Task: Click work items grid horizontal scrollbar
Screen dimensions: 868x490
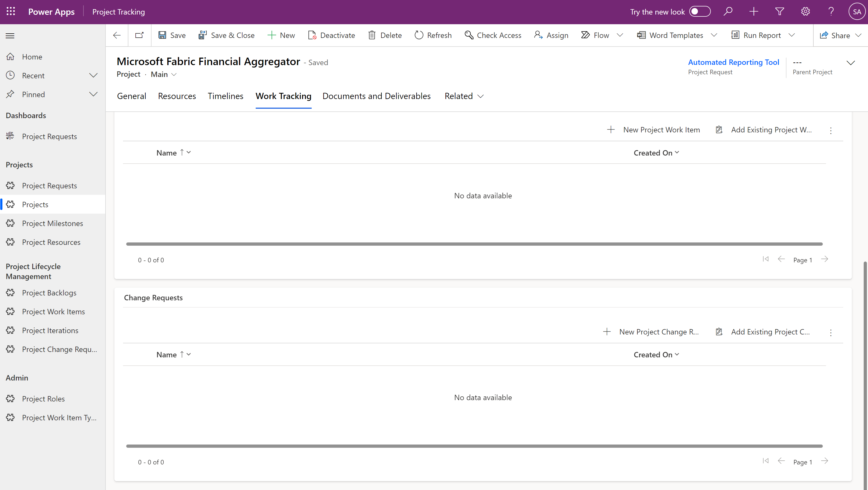Action: tap(474, 244)
